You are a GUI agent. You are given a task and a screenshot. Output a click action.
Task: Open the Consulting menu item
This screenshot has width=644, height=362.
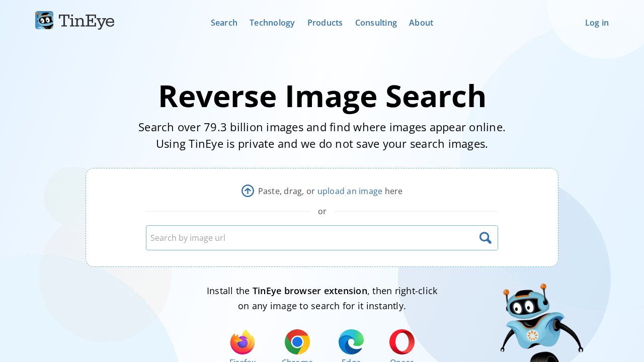[376, 22]
